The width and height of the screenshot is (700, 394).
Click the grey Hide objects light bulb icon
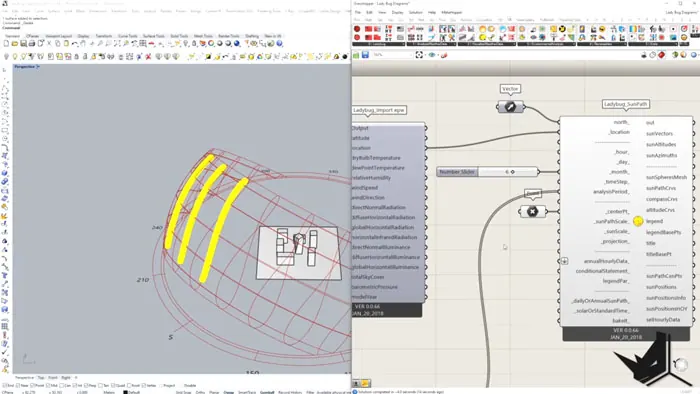pos(6,57)
